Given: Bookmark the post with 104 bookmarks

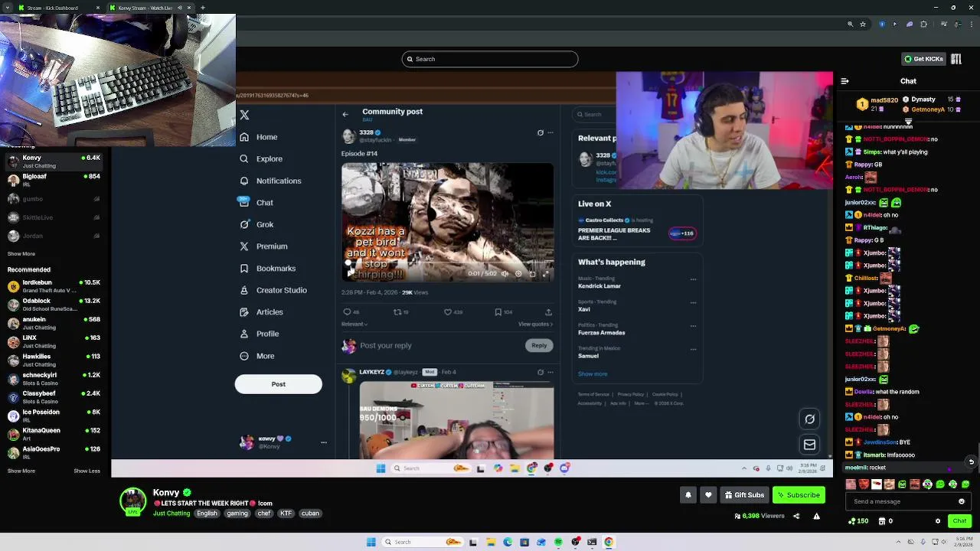Looking at the screenshot, I should 498,312.
